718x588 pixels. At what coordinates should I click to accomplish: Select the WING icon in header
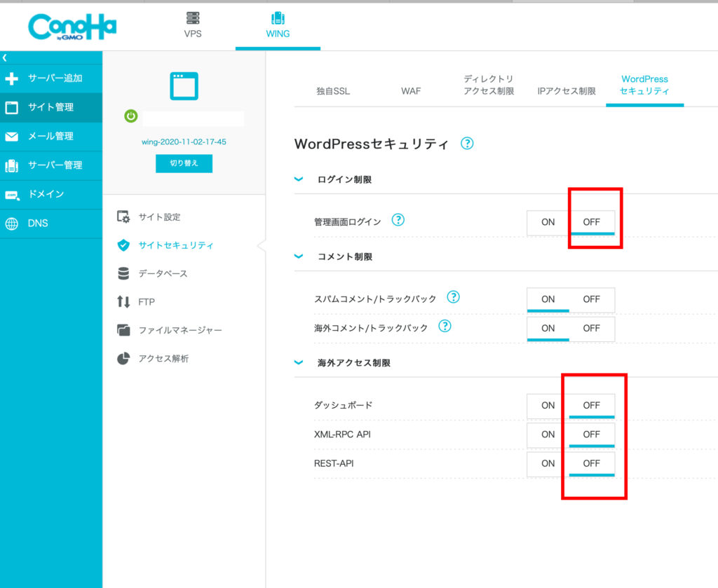tap(278, 18)
